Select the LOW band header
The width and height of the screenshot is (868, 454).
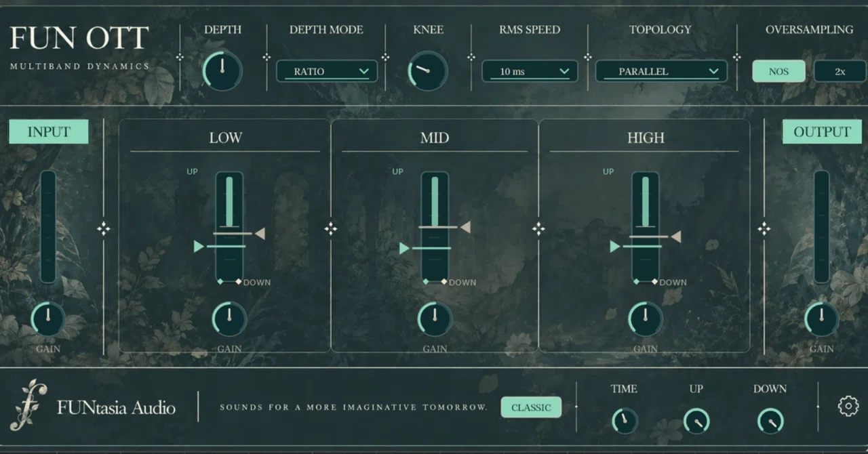[x=225, y=138]
